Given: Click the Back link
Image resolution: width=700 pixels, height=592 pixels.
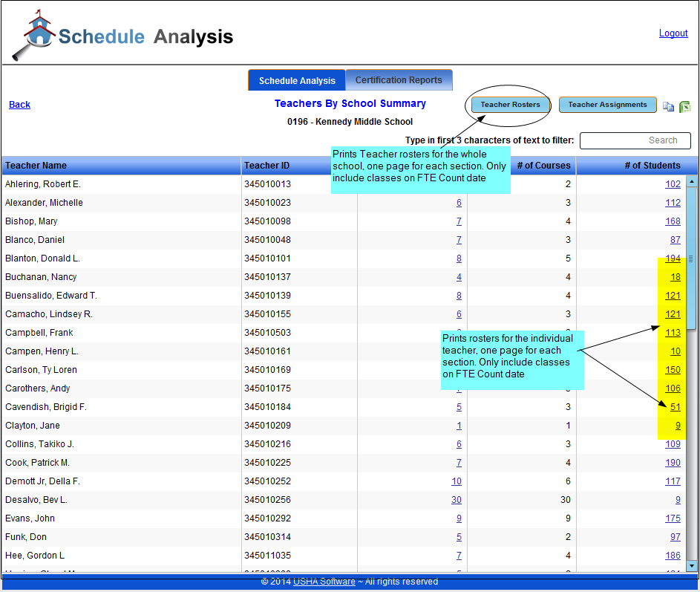Looking at the screenshot, I should click(x=19, y=105).
